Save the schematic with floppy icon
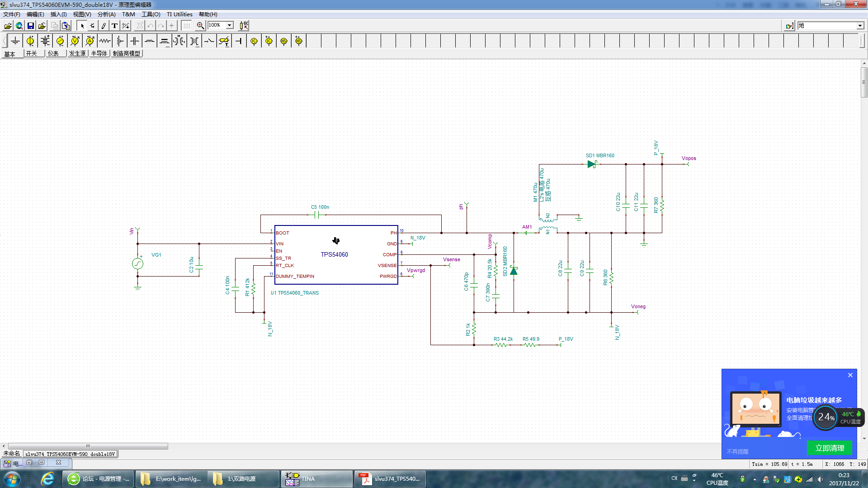The width and height of the screenshot is (868, 488). point(31,26)
